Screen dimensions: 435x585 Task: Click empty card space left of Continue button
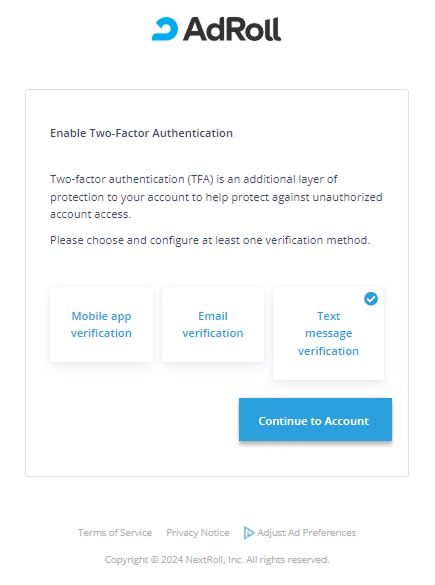click(x=144, y=419)
